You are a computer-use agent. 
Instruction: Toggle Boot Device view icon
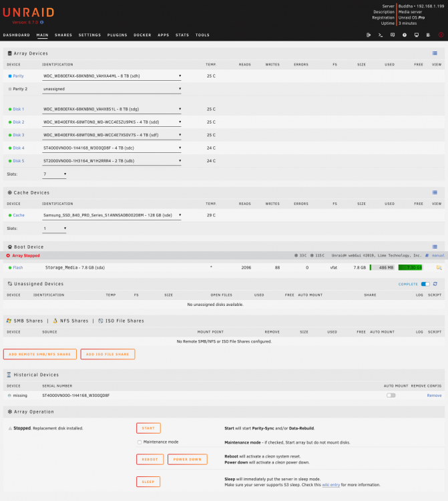[435, 246]
